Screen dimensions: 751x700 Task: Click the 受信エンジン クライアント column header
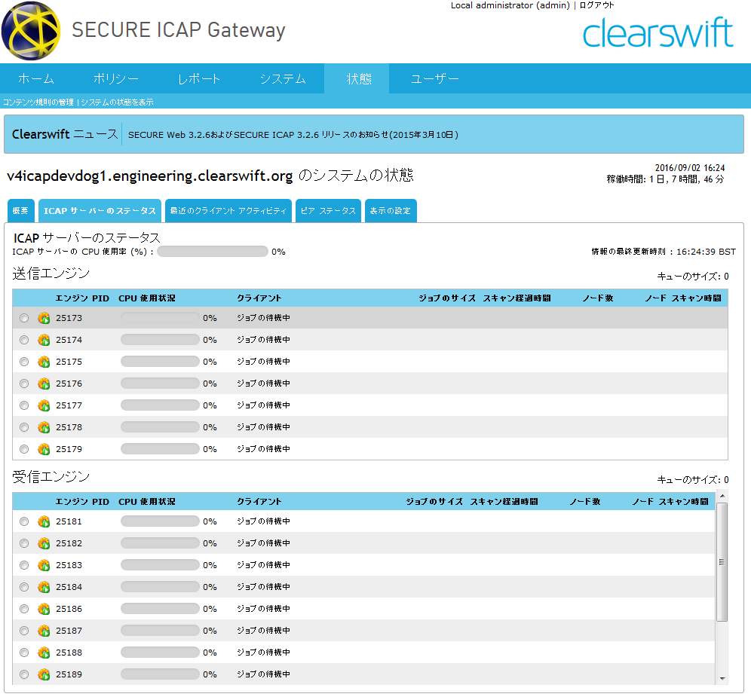(x=259, y=501)
